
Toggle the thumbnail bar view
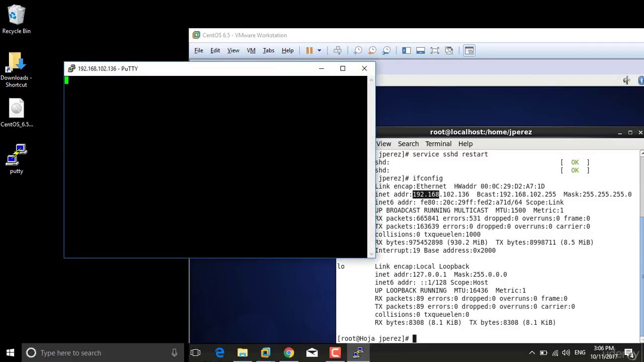421,50
